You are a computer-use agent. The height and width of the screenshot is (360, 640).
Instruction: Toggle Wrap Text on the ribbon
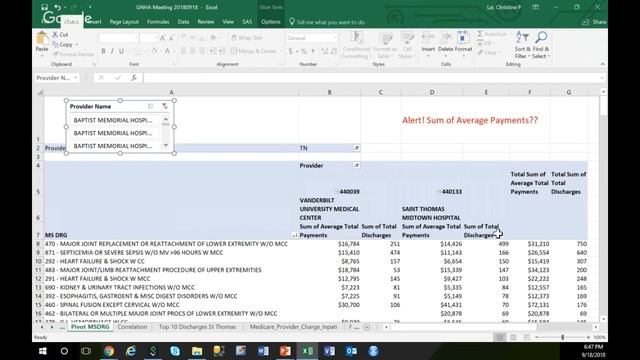[x=247, y=38]
